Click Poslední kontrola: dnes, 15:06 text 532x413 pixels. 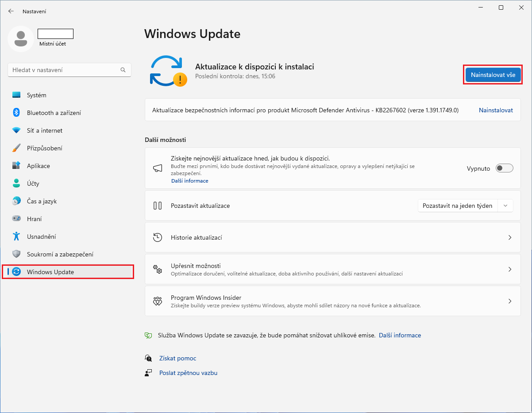(x=235, y=76)
